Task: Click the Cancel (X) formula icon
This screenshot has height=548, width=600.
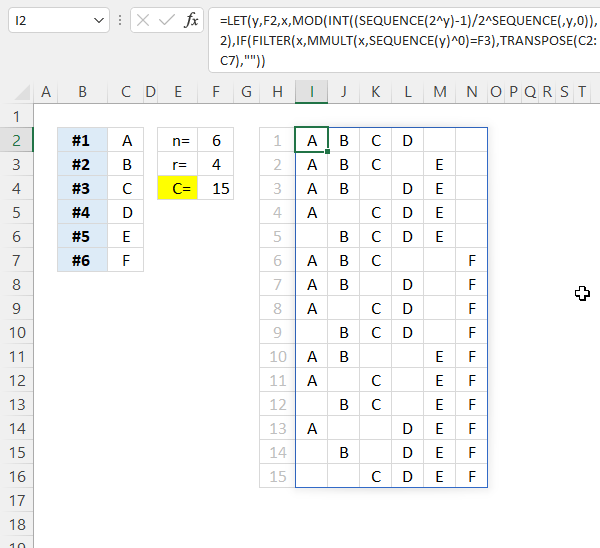Action: click(x=143, y=20)
